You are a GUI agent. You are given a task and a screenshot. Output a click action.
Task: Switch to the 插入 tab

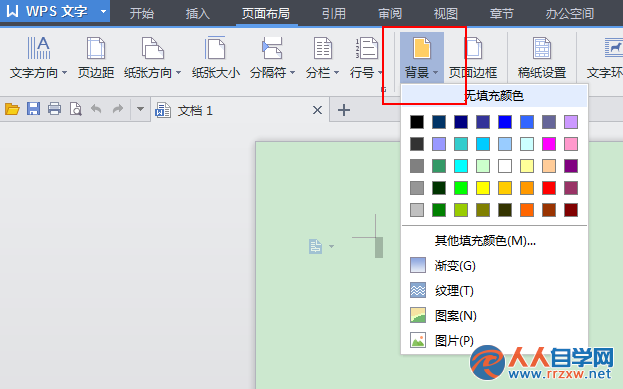point(197,14)
